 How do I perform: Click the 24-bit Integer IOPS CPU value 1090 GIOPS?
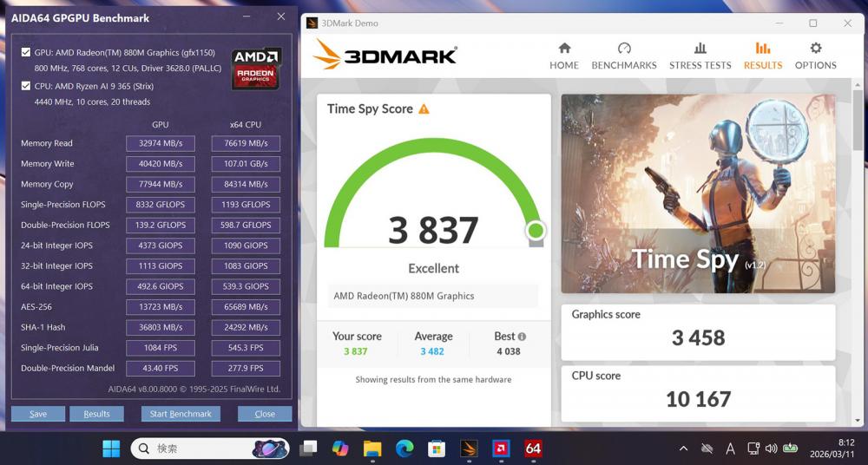click(x=246, y=246)
